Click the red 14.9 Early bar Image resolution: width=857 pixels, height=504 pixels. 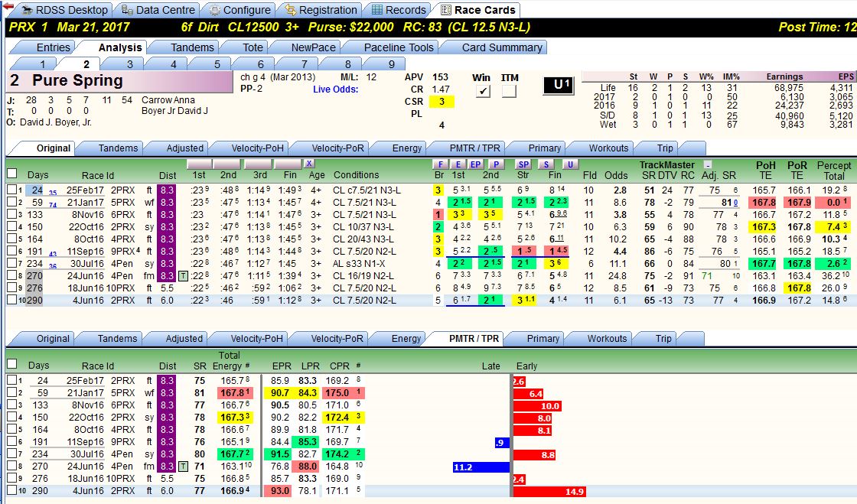pos(549,492)
